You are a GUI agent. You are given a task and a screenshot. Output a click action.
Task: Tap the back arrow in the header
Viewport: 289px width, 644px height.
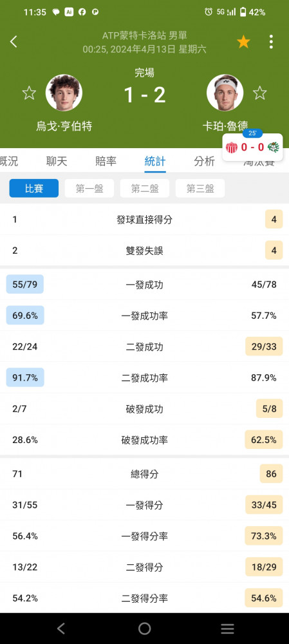14,41
